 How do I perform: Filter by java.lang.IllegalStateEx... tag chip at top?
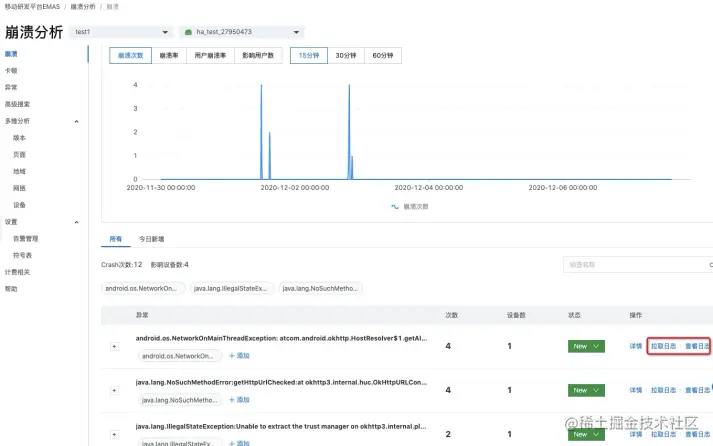pos(231,288)
